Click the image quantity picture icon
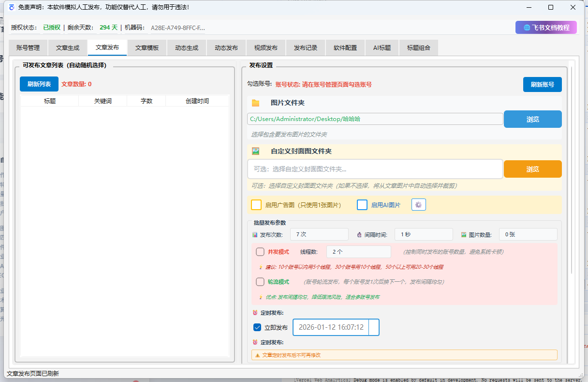The height and width of the screenshot is (382, 588). click(x=463, y=234)
